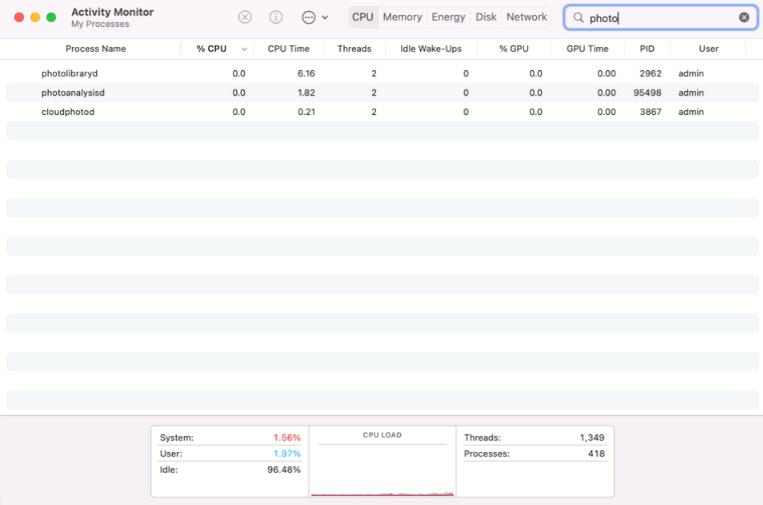The height and width of the screenshot is (505, 763).
Task: Sort by the User column header
Action: coord(708,49)
